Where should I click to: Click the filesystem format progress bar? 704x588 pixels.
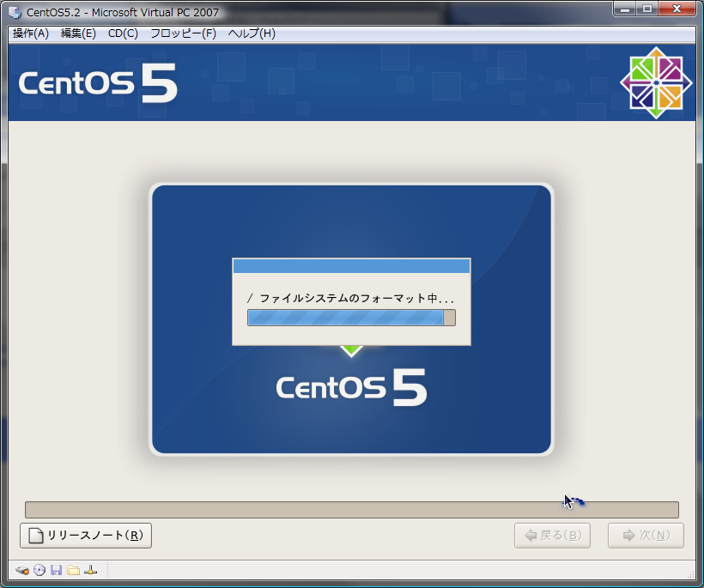351,318
